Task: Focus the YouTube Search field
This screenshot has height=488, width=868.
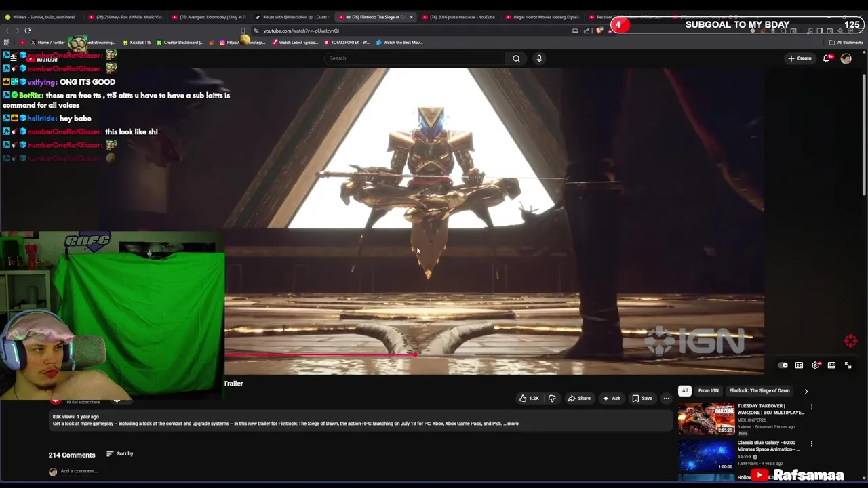Action: 415,58
